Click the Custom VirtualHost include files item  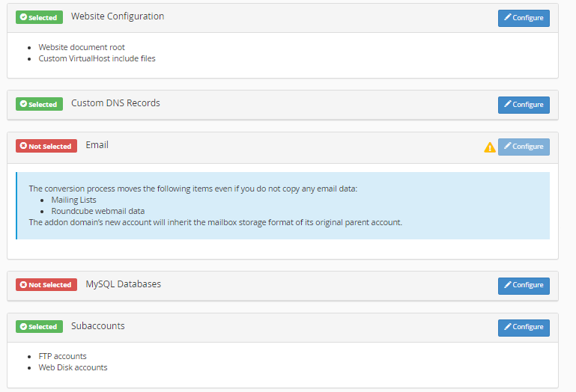tap(97, 58)
